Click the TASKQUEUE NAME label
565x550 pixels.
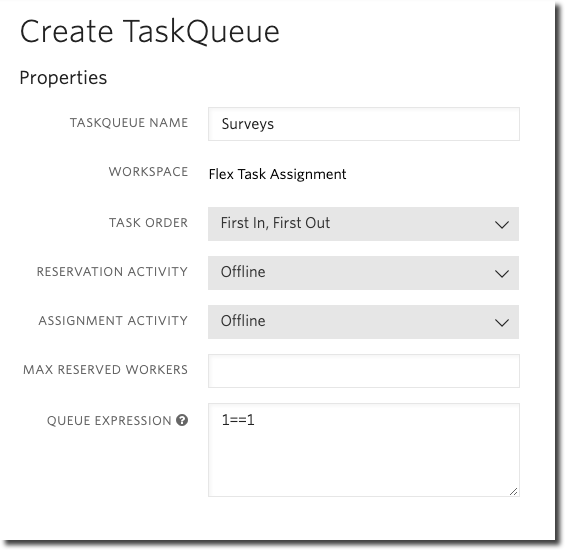click(x=129, y=123)
